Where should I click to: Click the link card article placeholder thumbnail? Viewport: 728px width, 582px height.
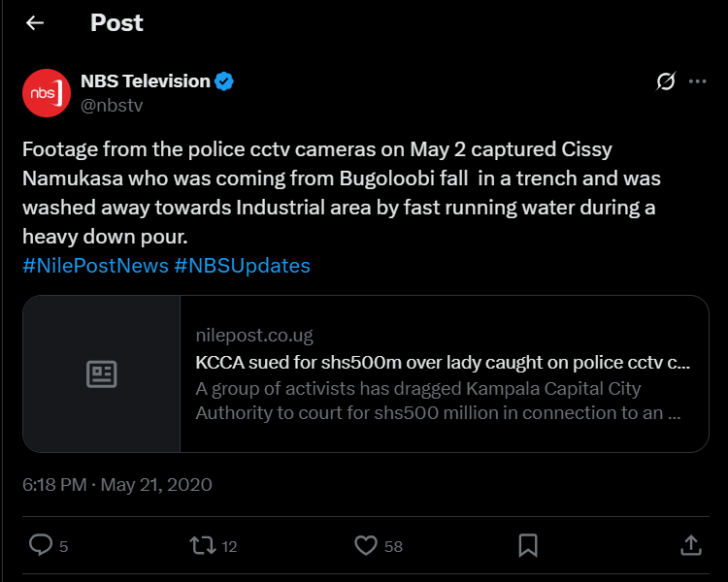tap(101, 374)
